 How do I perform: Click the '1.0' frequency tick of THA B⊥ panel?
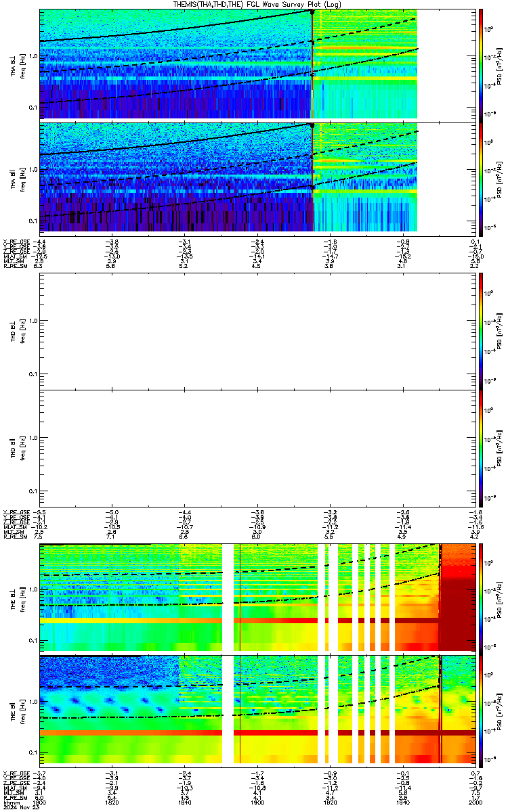coord(33,55)
